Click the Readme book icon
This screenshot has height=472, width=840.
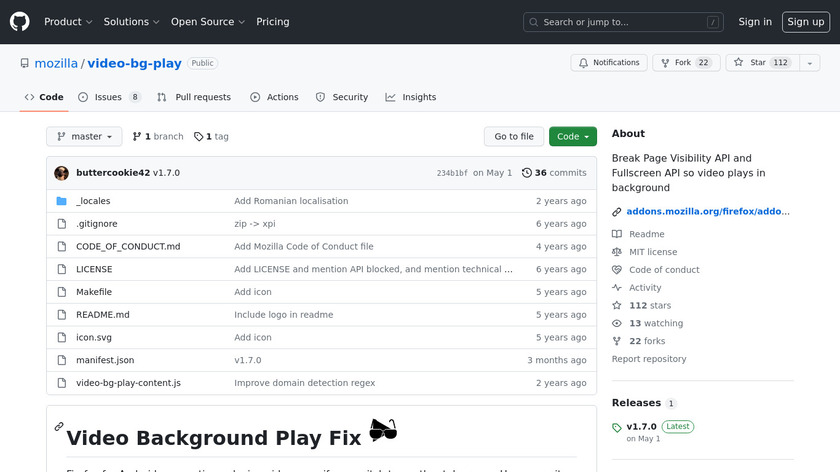pos(617,234)
